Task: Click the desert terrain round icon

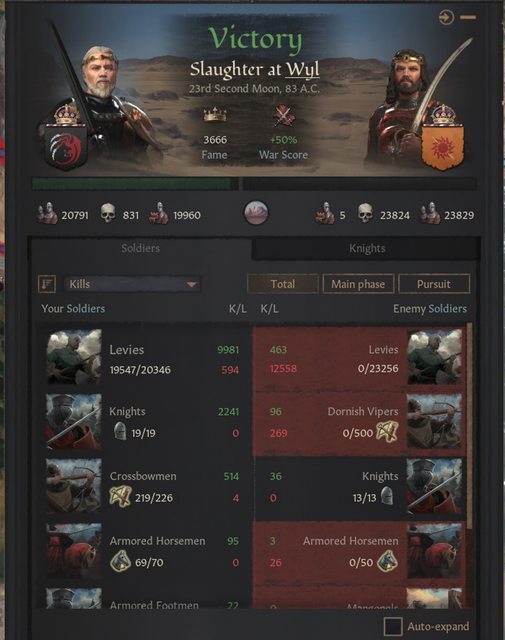Action: point(256,213)
